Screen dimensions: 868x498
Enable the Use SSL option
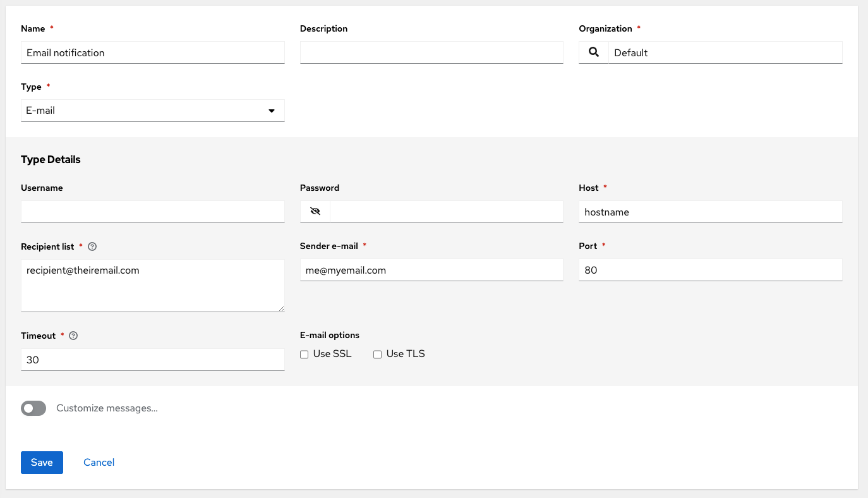pyautogui.click(x=304, y=355)
